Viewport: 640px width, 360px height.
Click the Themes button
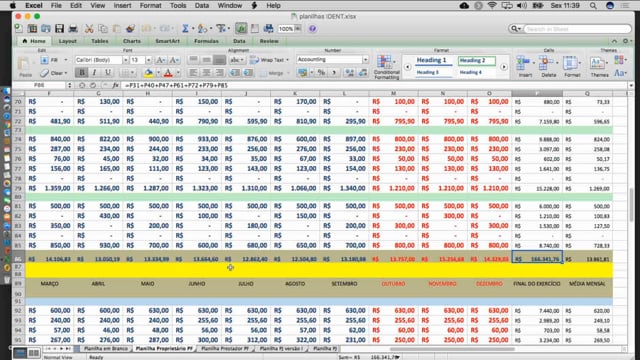click(599, 67)
